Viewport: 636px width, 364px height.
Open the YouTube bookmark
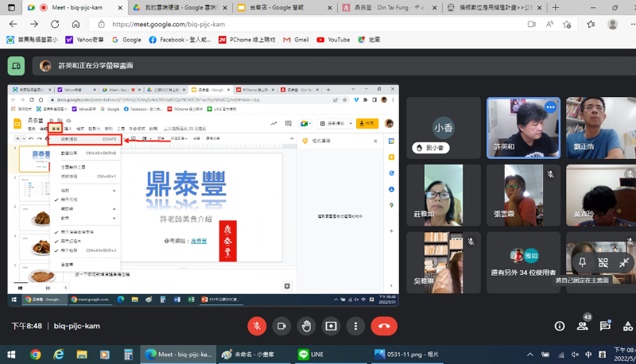click(x=333, y=40)
